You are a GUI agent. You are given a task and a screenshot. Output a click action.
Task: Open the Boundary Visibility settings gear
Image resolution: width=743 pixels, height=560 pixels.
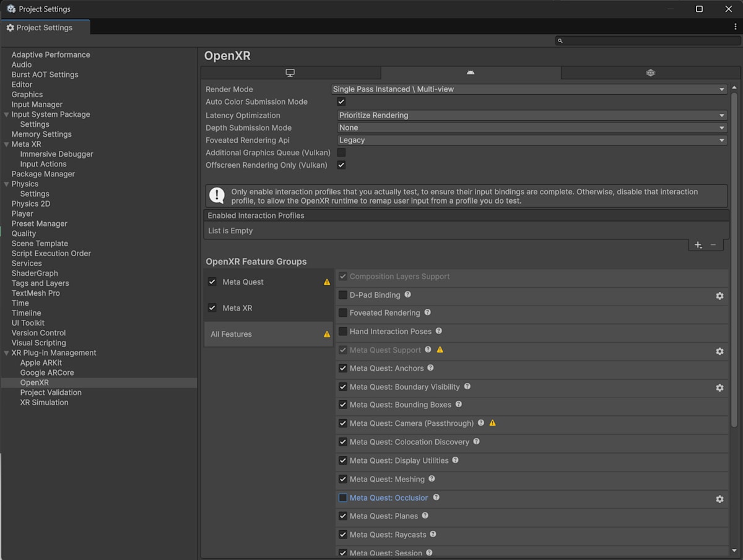719,387
